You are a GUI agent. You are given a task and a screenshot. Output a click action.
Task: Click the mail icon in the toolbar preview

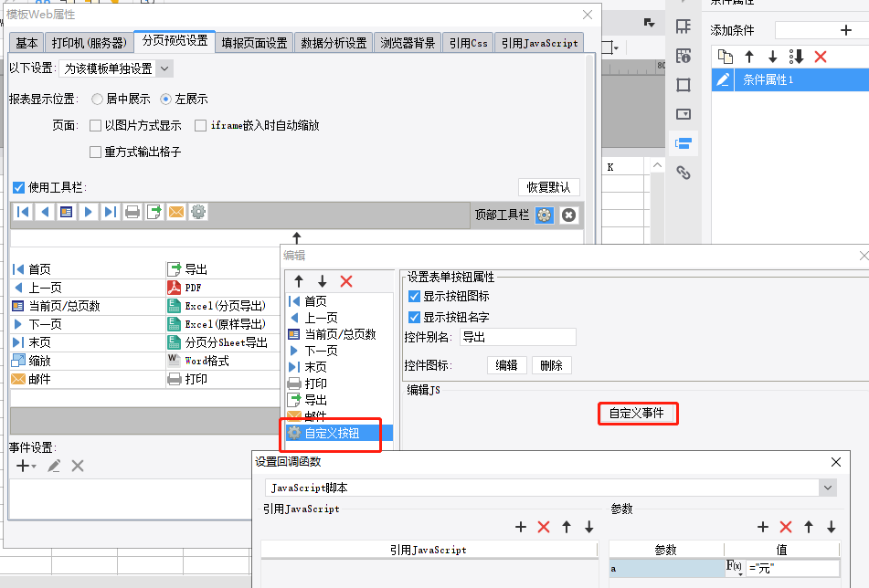coord(176,212)
